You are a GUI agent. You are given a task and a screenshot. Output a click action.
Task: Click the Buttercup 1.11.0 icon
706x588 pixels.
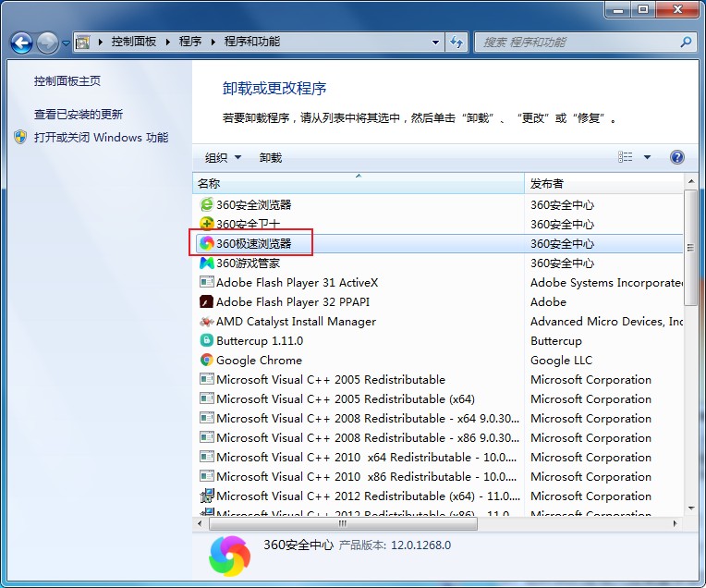coord(206,340)
